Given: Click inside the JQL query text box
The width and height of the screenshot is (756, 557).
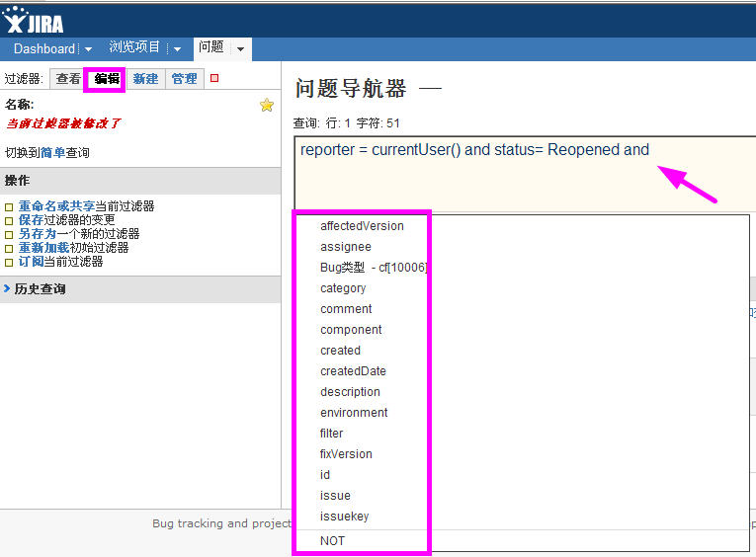Looking at the screenshot, I should pos(525,174).
